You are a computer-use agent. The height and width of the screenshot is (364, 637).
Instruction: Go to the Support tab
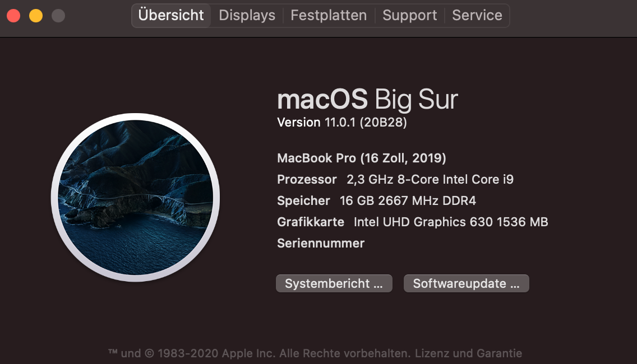click(409, 16)
